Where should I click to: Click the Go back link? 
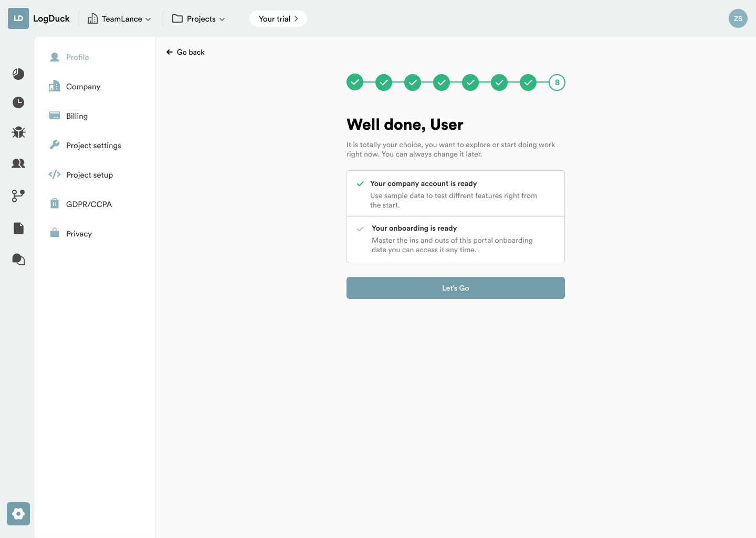(185, 52)
